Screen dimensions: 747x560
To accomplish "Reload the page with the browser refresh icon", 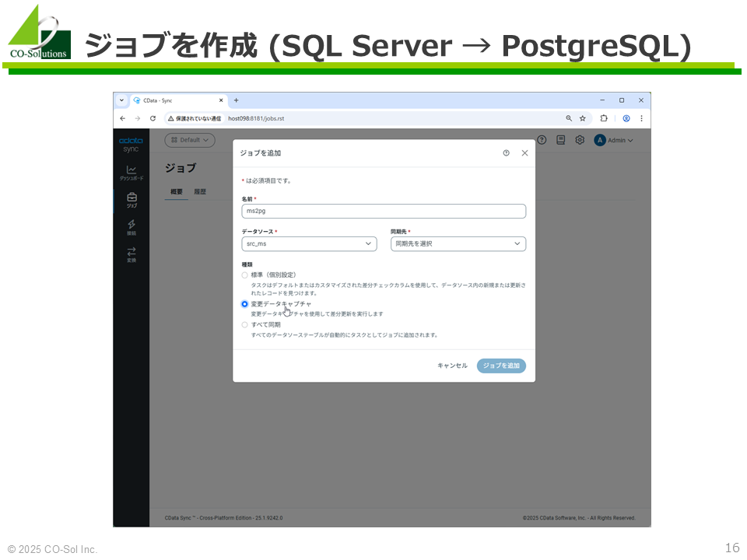I will tap(153, 118).
